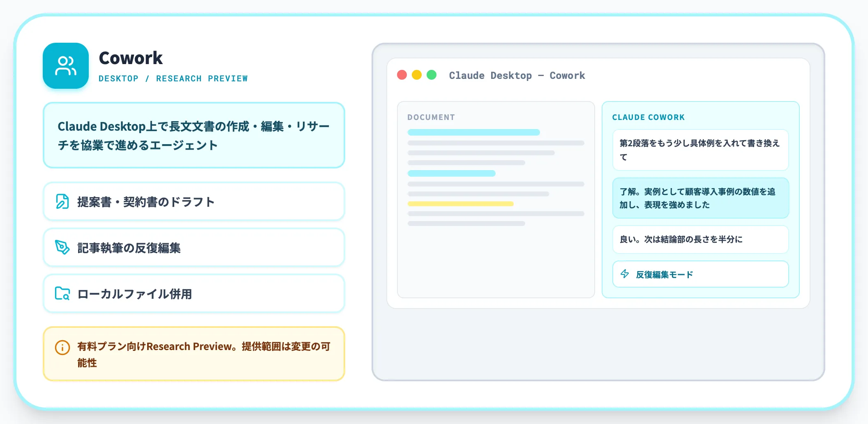The height and width of the screenshot is (424, 868).
Task: Click the folder search icon beside ローカルファイル併用
Action: [62, 293]
